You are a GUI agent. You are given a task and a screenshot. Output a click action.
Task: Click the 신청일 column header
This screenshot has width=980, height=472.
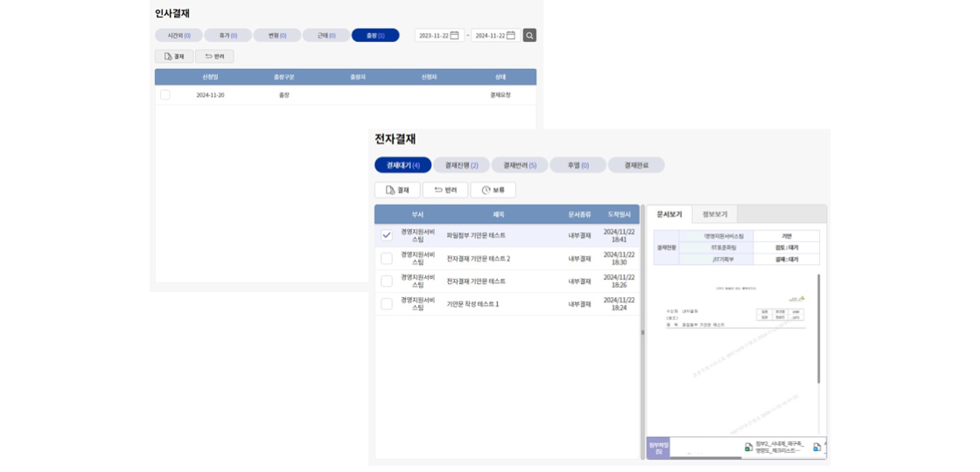pyautogui.click(x=211, y=77)
